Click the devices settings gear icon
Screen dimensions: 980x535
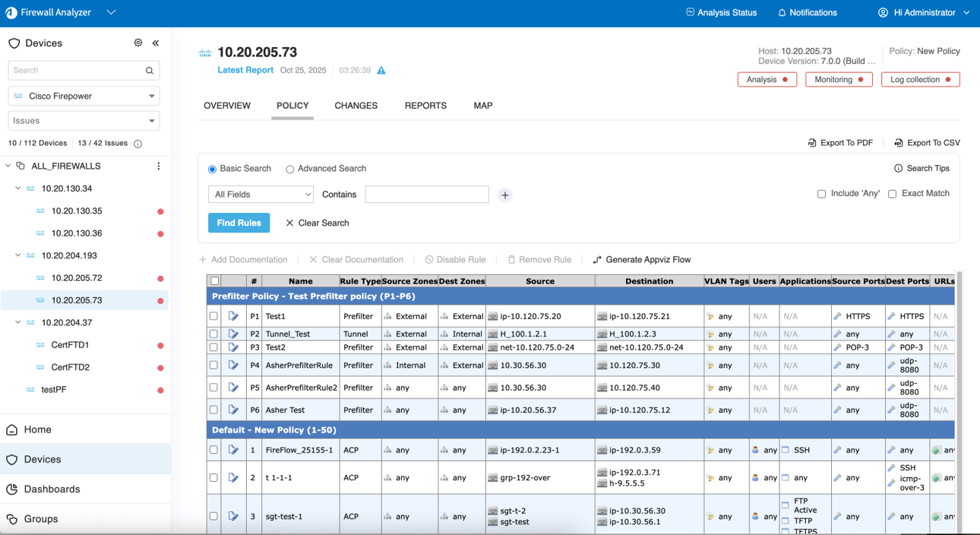pos(138,43)
